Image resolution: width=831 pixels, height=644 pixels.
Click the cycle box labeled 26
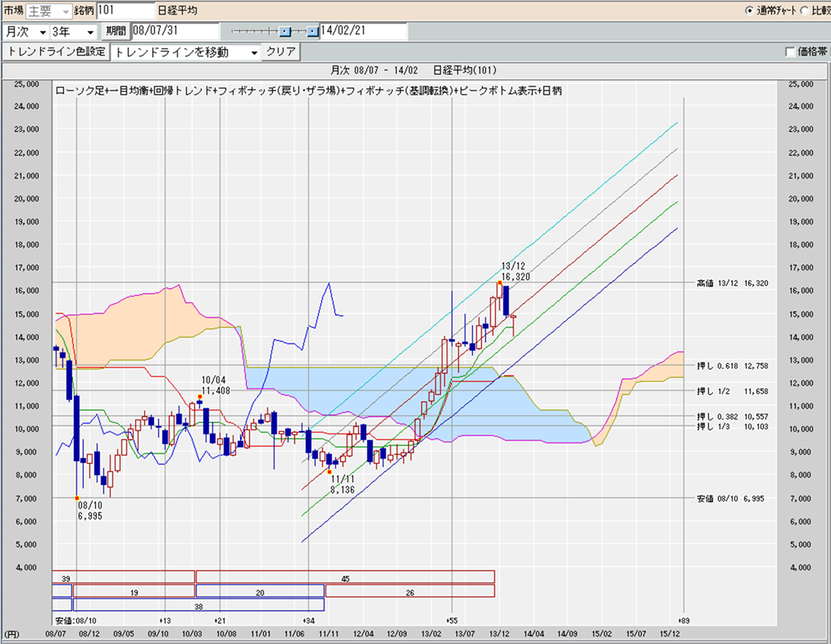click(x=411, y=591)
